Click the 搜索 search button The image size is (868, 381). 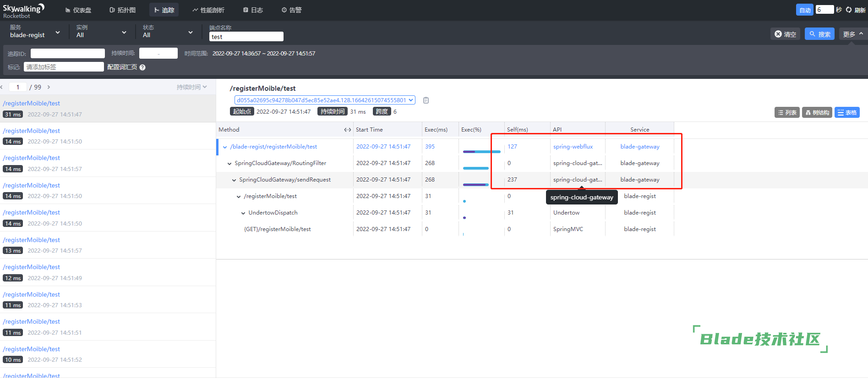pos(819,34)
